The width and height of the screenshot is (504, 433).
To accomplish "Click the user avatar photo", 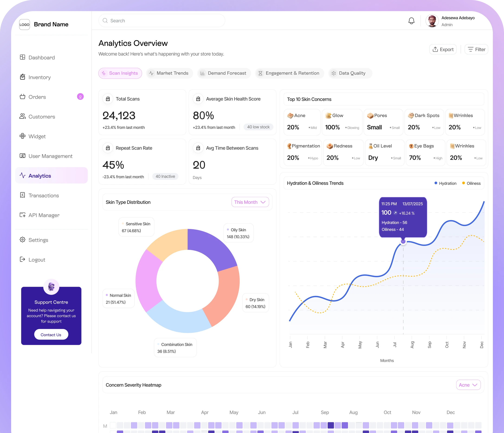I will coord(432,21).
